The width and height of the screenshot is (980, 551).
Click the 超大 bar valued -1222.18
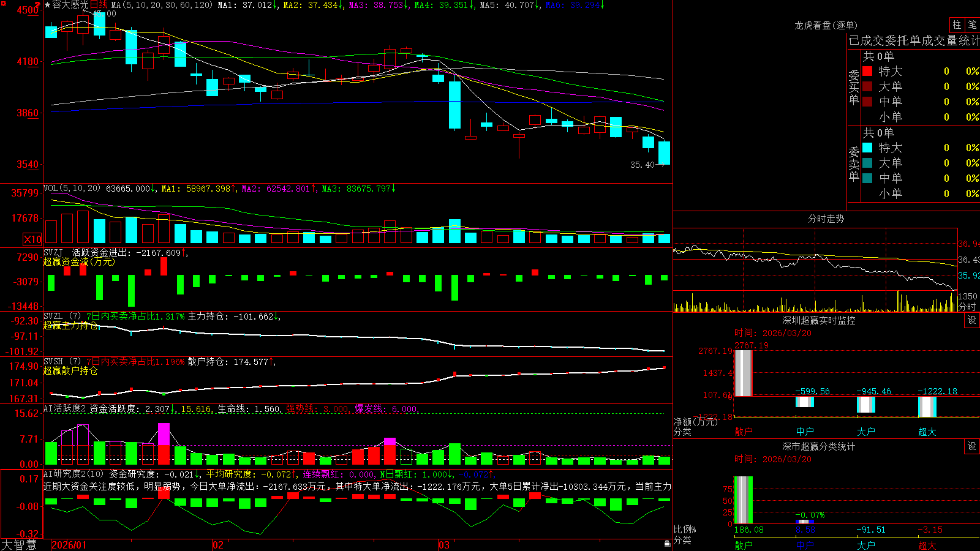(x=927, y=407)
